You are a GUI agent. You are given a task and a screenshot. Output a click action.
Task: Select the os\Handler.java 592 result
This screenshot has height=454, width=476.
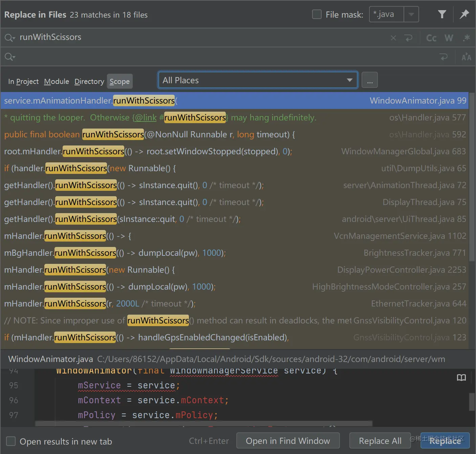click(x=235, y=134)
